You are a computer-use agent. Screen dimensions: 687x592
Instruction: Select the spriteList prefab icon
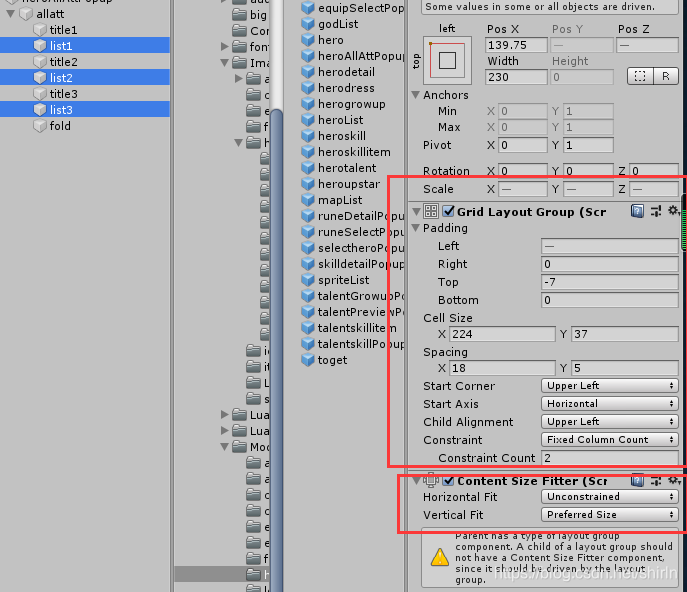308,280
